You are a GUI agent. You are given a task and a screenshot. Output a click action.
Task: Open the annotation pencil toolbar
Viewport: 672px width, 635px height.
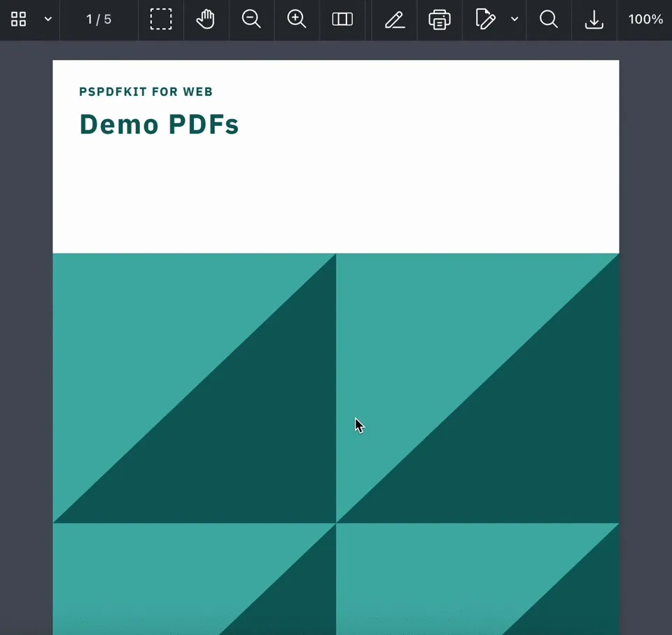point(393,20)
